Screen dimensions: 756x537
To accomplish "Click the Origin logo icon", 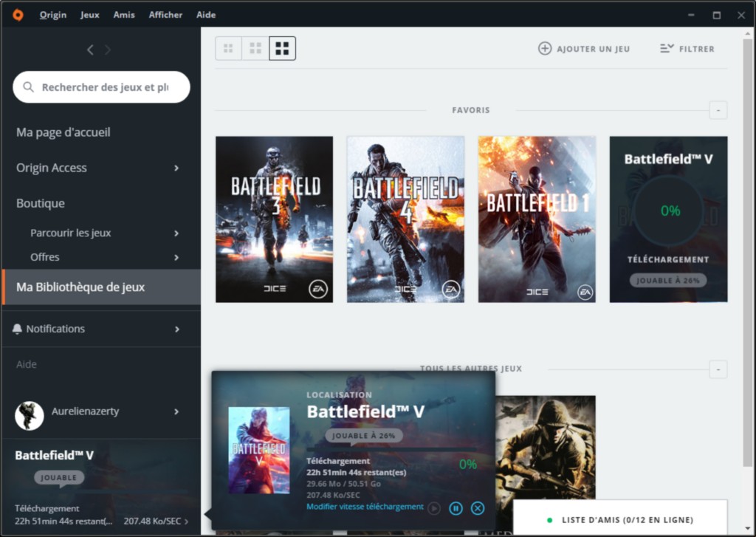I will (18, 15).
